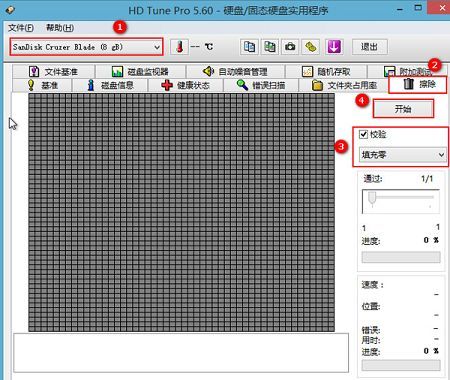The width and height of the screenshot is (450, 380).
Task: Click the 进度 progress bar under the slider
Action: tap(401, 257)
